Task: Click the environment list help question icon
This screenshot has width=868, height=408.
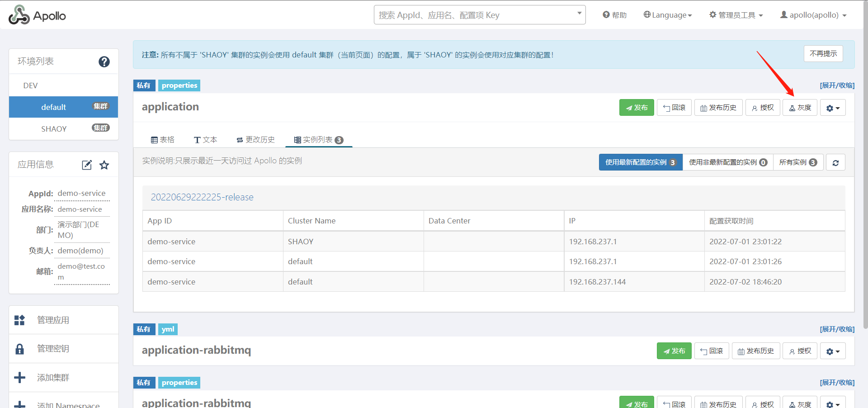Action: [104, 62]
